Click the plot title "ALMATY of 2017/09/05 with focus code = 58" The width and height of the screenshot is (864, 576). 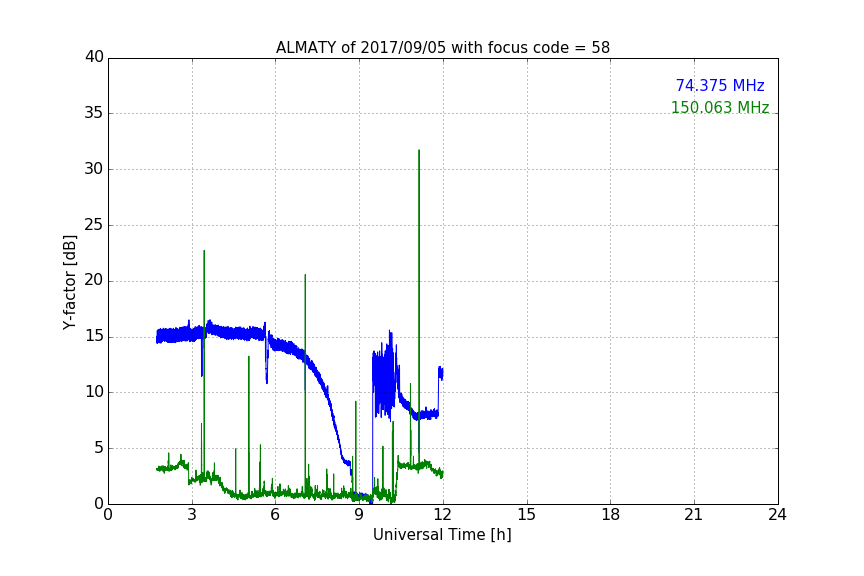pos(442,48)
